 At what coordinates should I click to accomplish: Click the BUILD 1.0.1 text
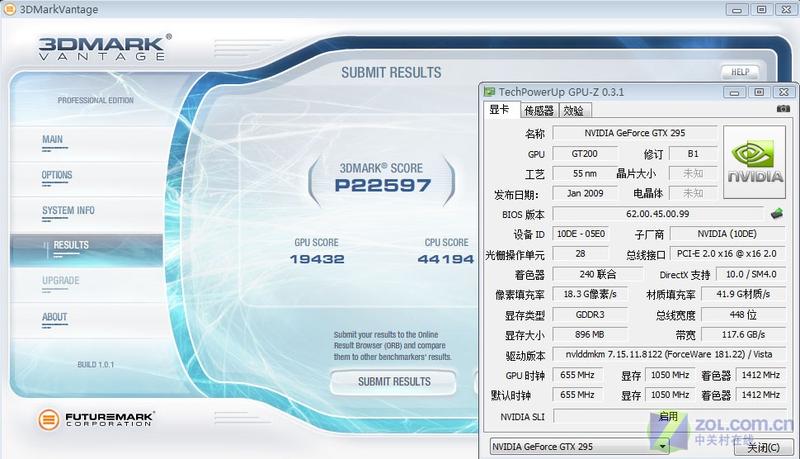[x=96, y=365]
